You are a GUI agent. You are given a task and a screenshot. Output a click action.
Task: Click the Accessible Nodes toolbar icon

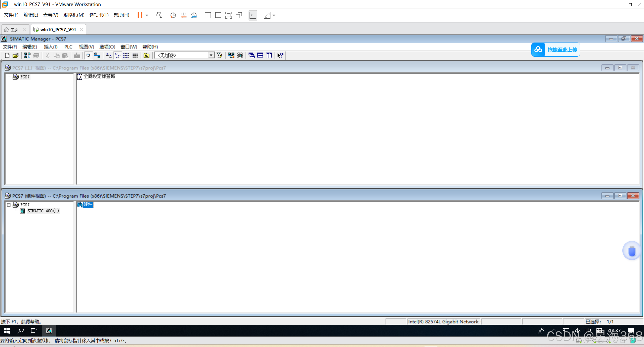27,55
